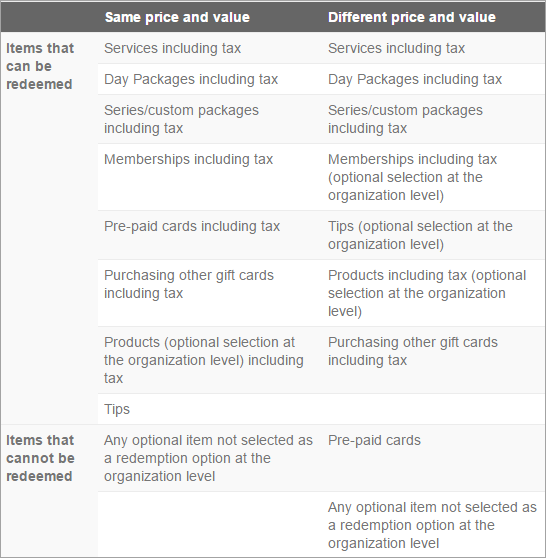
Task: Select 'Day Packages including tax' in the same-price column
Action: (191, 79)
